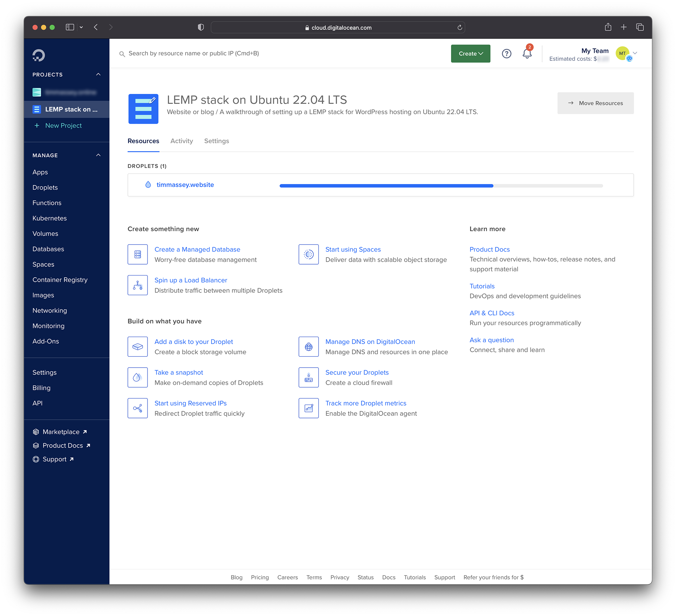Click the search magnifier icon
676x616 pixels.
(x=122, y=54)
